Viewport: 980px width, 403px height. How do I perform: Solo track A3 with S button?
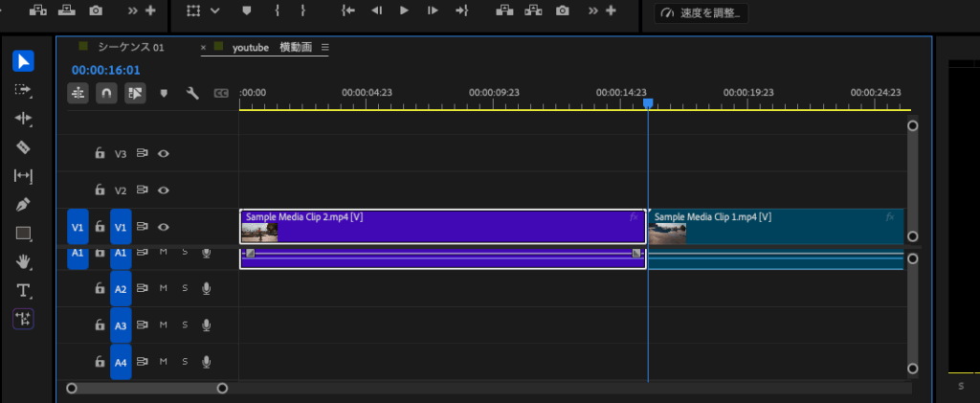click(x=185, y=325)
